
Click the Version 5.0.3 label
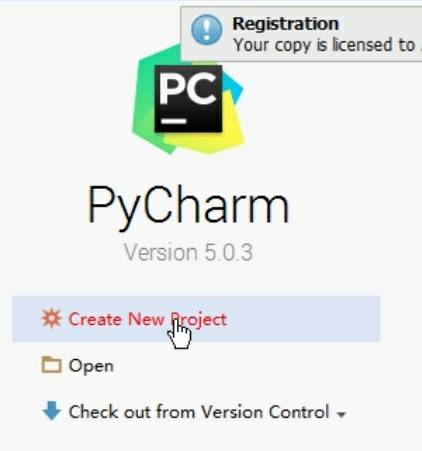tap(188, 252)
